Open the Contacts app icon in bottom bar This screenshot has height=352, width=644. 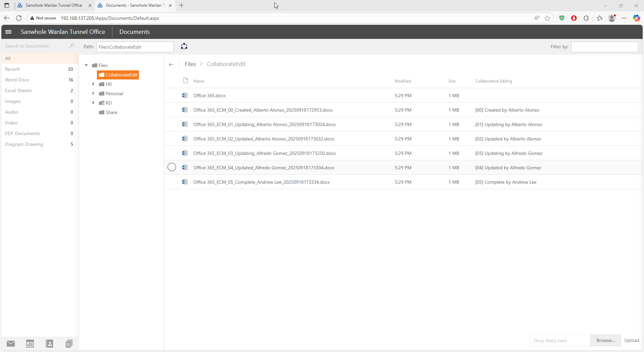coord(50,343)
